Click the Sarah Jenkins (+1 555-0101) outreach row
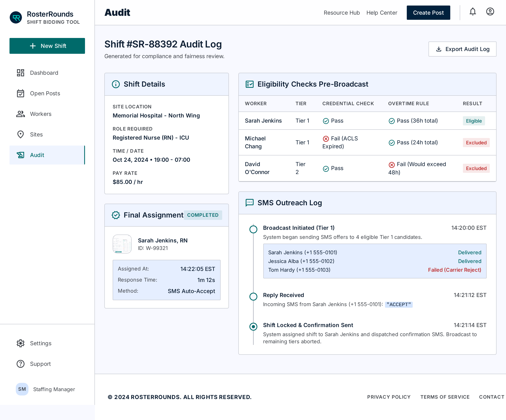Screen dimensions: 506x420 pyautogui.click(x=375, y=253)
